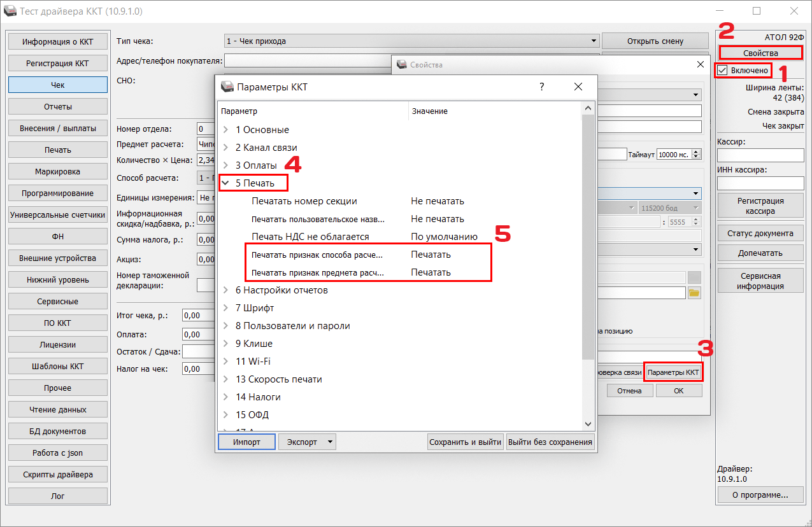Open the Тип чека dropdown
812x527 pixels.
pos(411,41)
